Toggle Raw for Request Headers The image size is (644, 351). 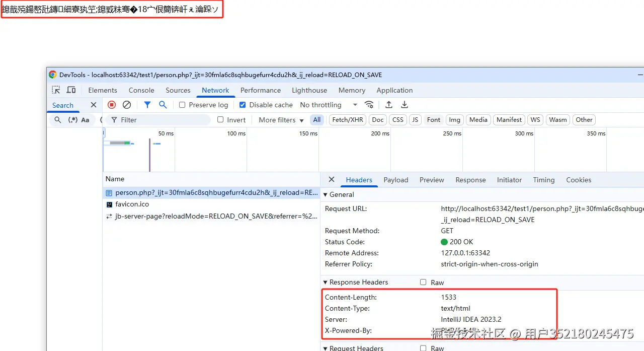pos(423,348)
